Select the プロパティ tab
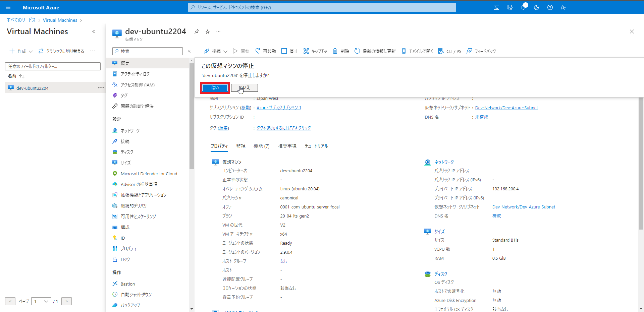Image resolution: width=644 pixels, height=312 pixels. click(219, 146)
